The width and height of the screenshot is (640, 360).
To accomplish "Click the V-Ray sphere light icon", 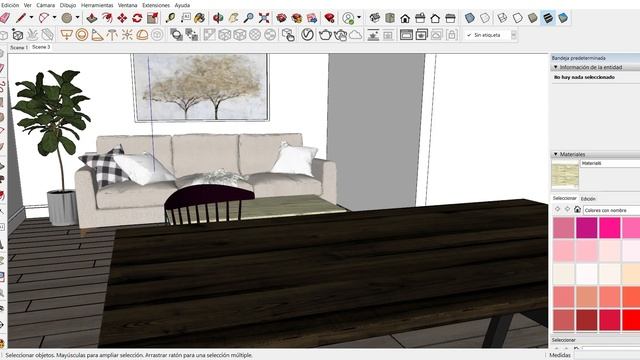I will coord(82,35).
